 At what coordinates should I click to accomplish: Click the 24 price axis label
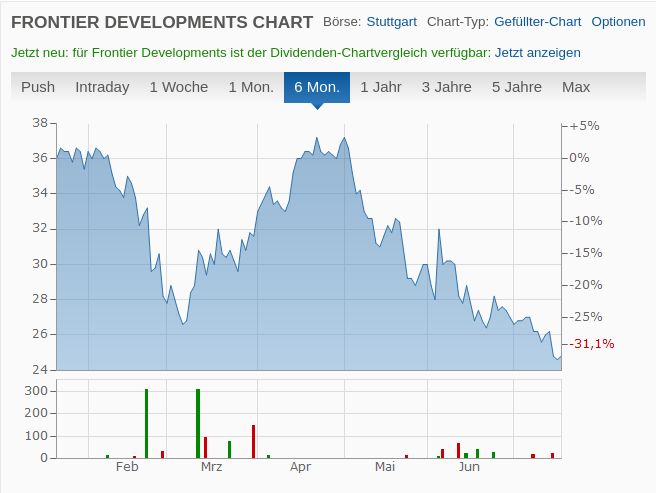click(40, 370)
